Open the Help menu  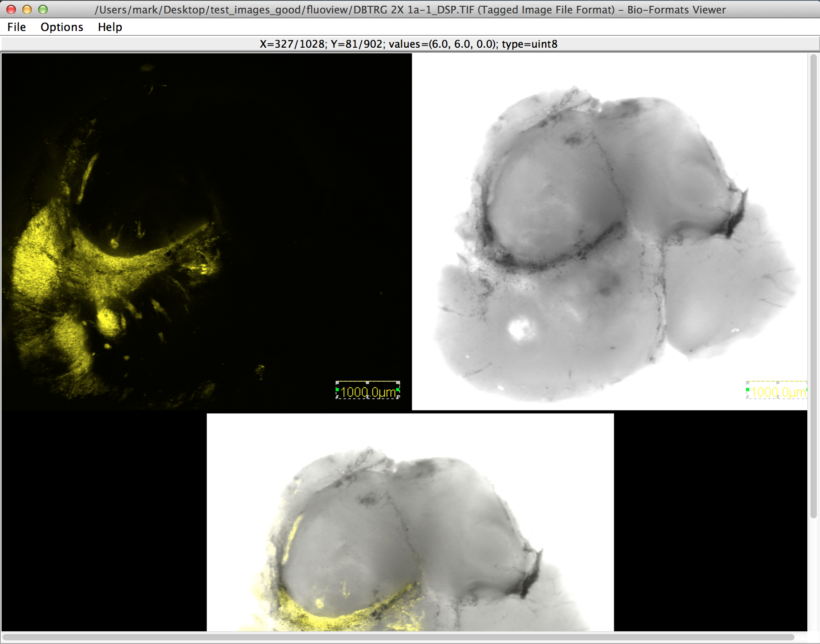[x=110, y=27]
